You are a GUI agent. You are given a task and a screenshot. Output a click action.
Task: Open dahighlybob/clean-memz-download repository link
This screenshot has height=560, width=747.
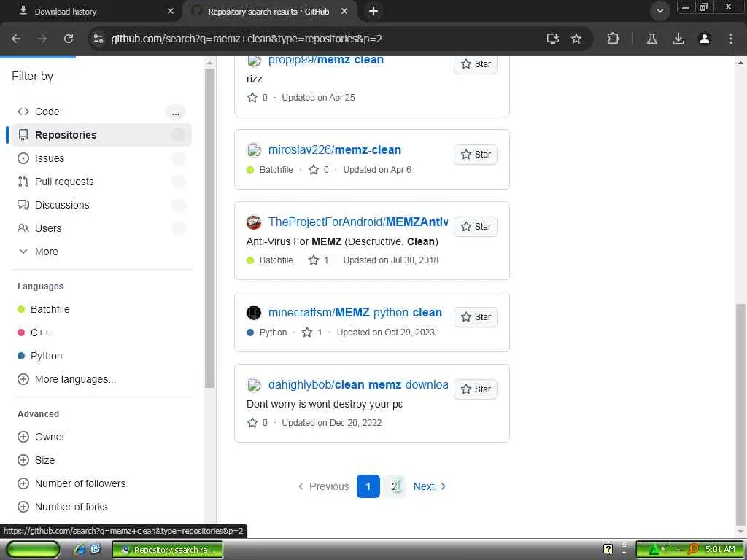pos(357,384)
